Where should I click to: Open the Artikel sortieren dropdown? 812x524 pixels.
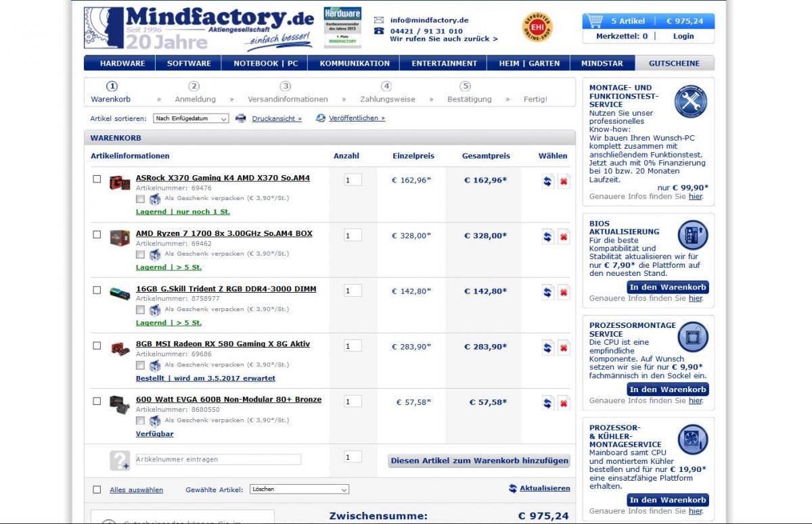click(191, 118)
